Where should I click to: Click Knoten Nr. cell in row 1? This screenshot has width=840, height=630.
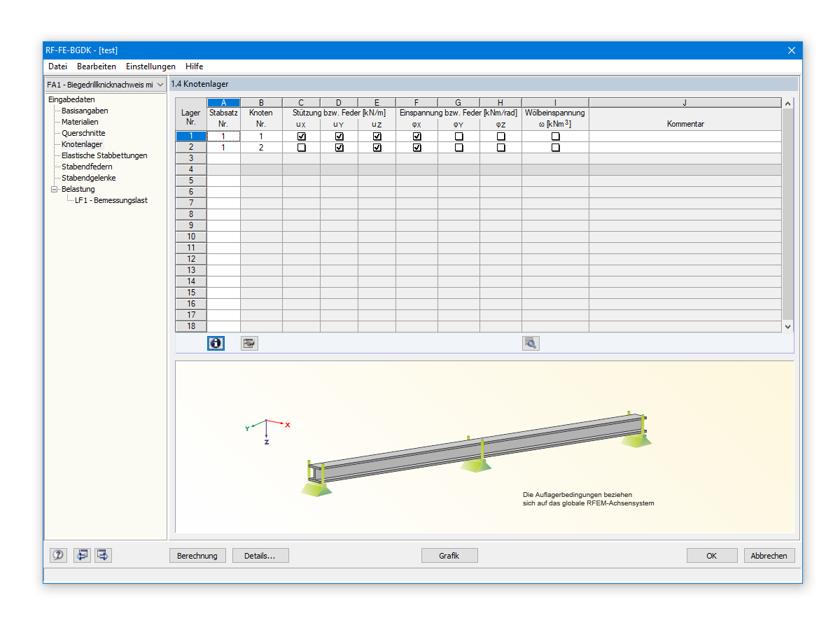click(261, 136)
